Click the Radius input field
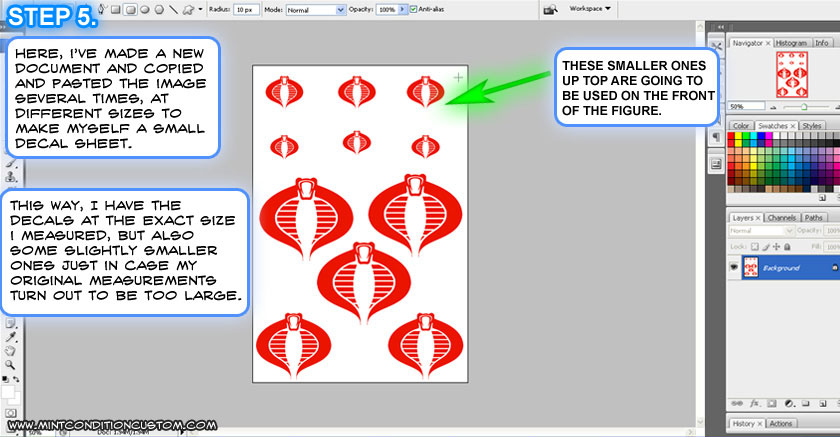 (247, 10)
